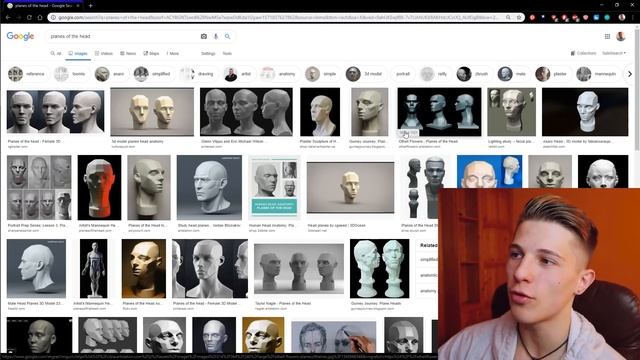The image size is (640, 360).
Task: Click the blue square extension icon
Action: [x=596, y=18]
